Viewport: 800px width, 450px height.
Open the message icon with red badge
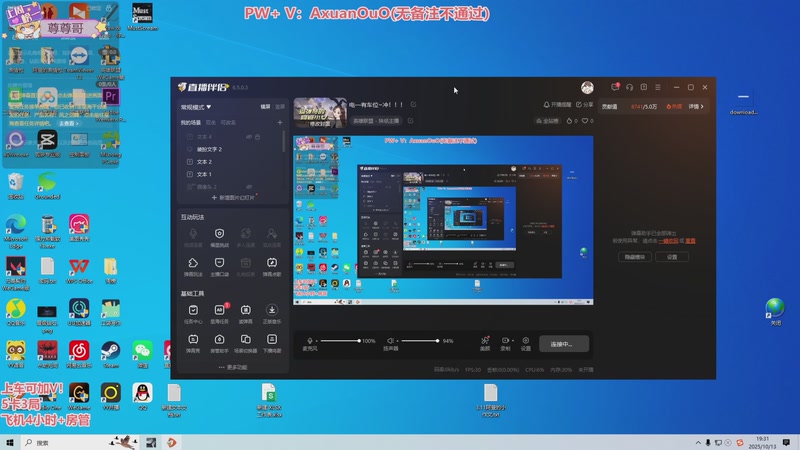click(615, 87)
